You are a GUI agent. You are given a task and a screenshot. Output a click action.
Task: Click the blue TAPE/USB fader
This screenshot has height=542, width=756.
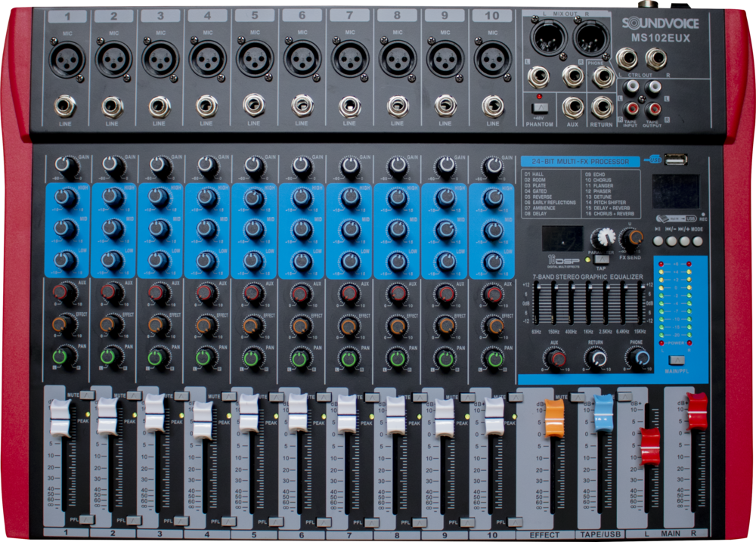coord(603,413)
